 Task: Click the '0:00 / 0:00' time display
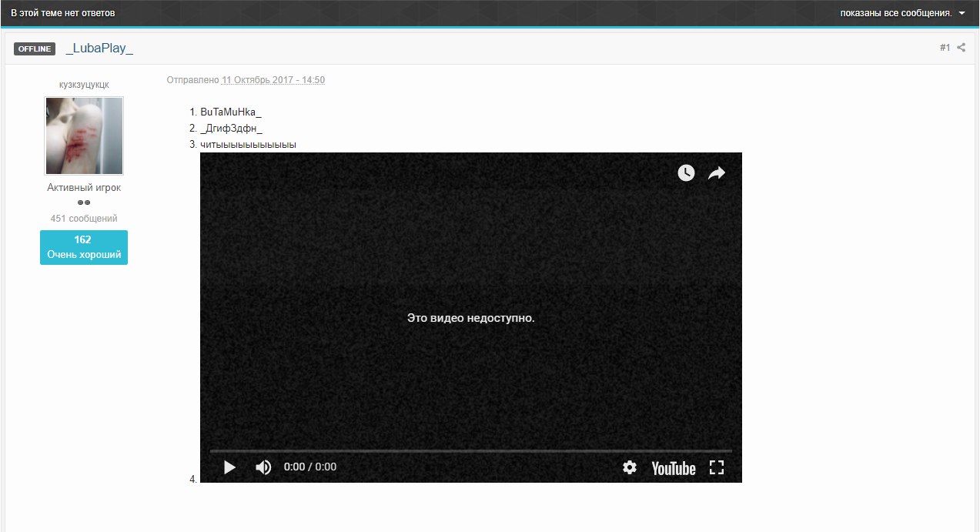310,467
